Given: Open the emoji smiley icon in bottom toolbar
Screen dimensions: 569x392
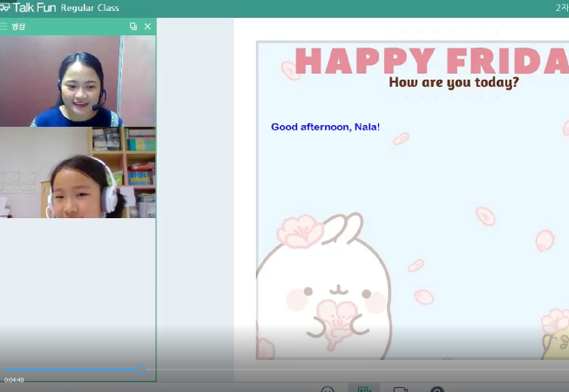Looking at the screenshot, I should [327, 389].
